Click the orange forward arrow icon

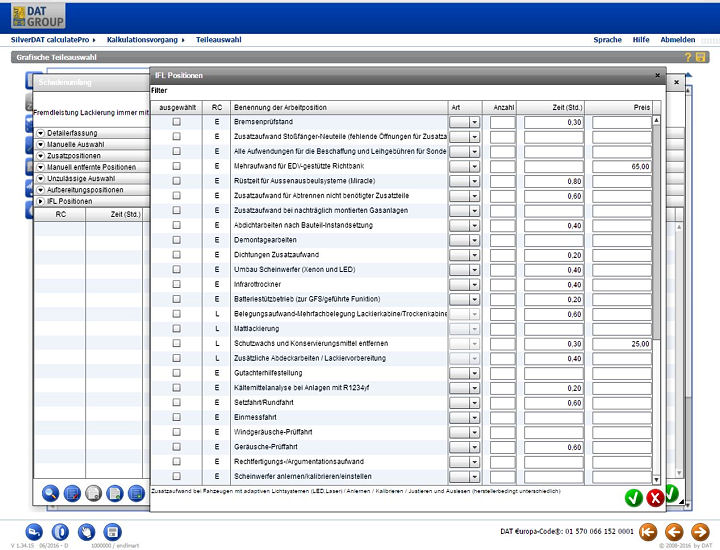click(700, 532)
